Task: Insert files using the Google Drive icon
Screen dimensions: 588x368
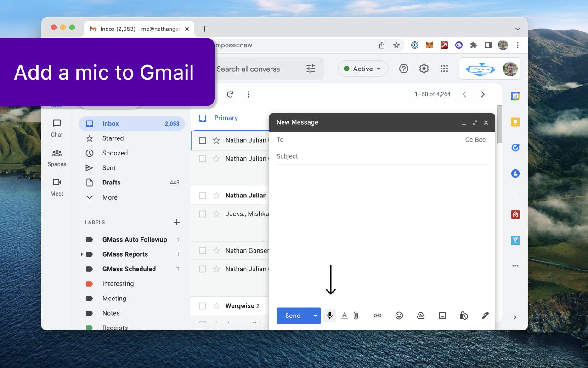Action: [x=420, y=316]
